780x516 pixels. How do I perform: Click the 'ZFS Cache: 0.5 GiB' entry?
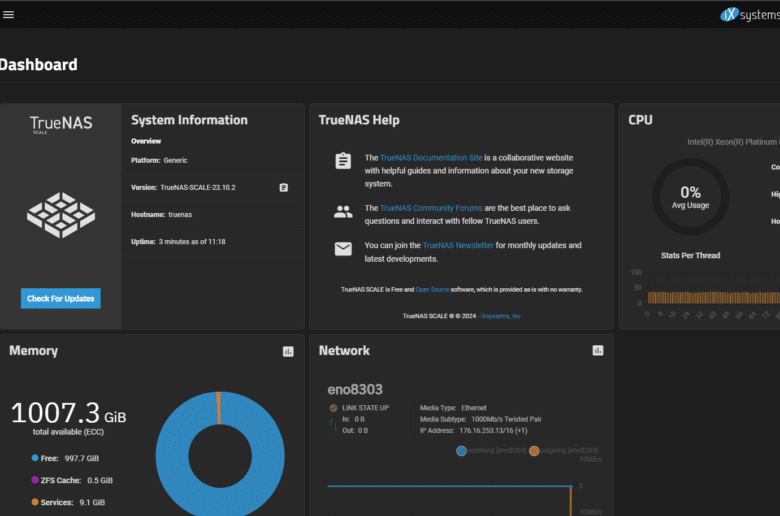[72, 480]
